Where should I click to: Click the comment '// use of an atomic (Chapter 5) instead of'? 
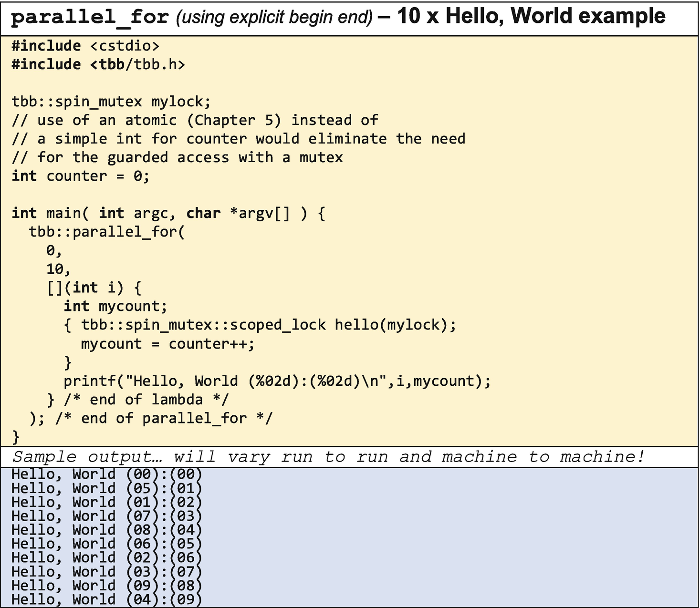195,121
